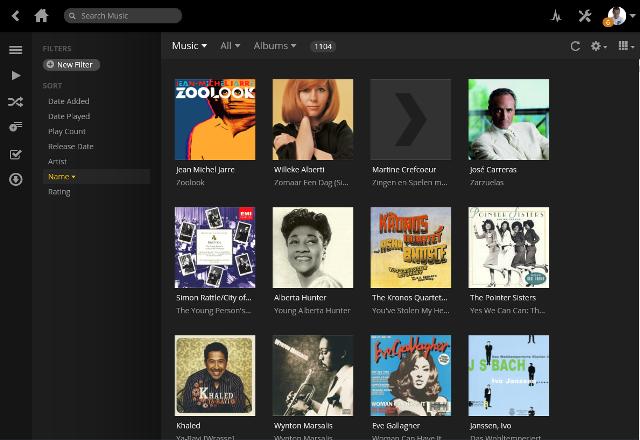This screenshot has width=640, height=440.
Task: Toggle the sidebar hamburger menu icon
Action: pyautogui.click(x=16, y=50)
